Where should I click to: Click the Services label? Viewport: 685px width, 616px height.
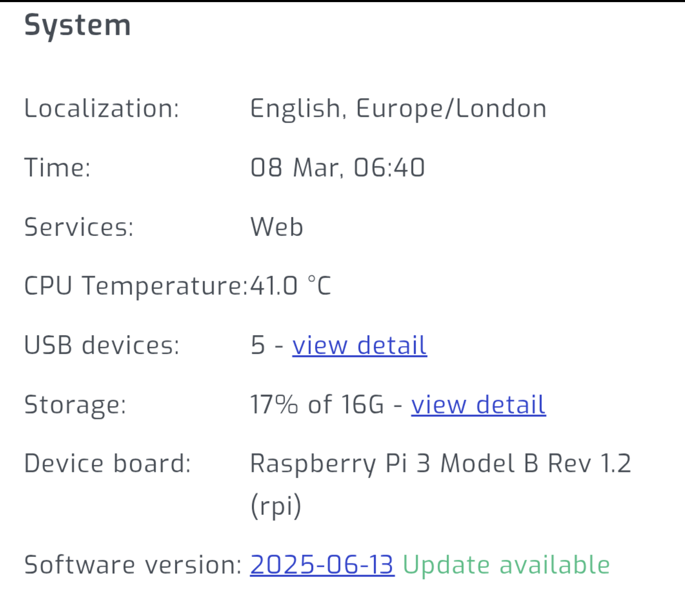(x=78, y=227)
